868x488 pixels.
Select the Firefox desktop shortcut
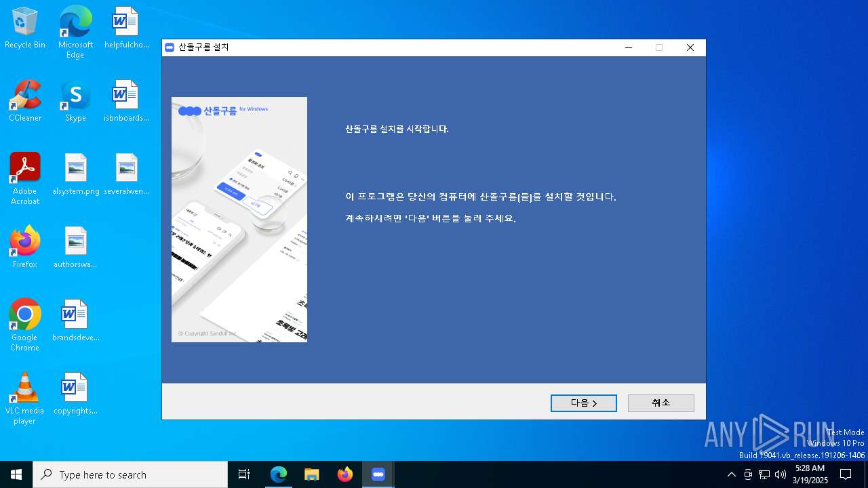25,248
